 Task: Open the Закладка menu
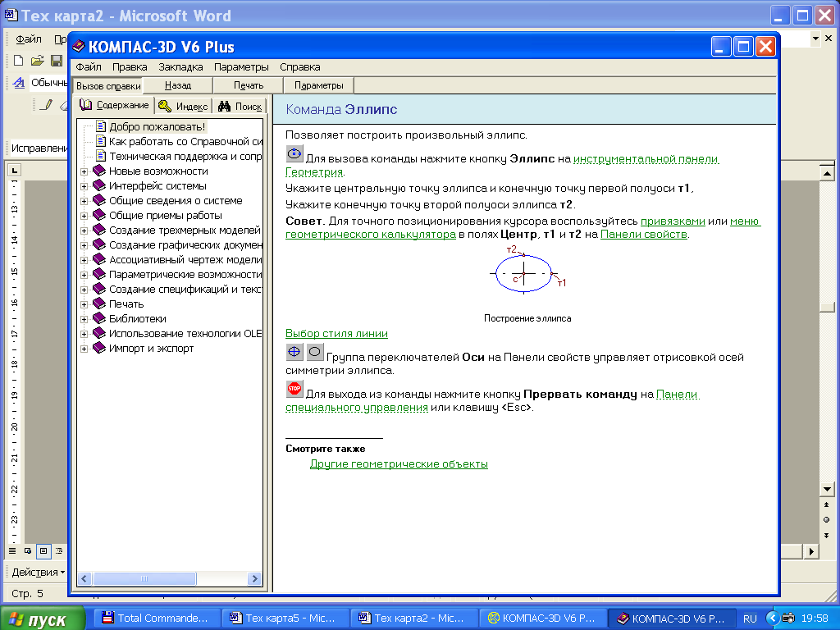[180, 67]
